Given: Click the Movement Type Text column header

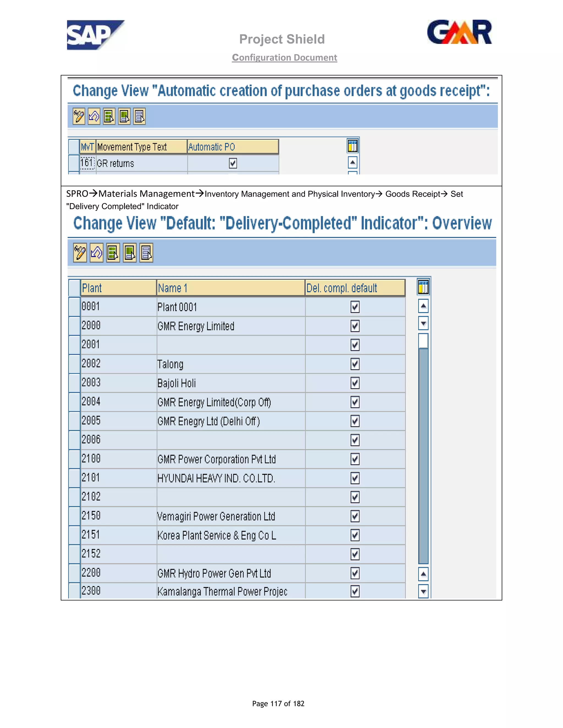Looking at the screenshot, I should point(142,147).
